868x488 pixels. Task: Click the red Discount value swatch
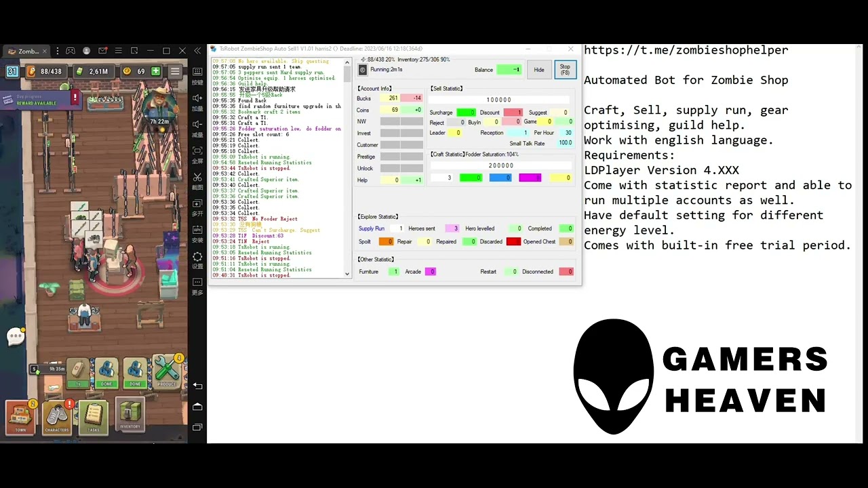(513, 113)
